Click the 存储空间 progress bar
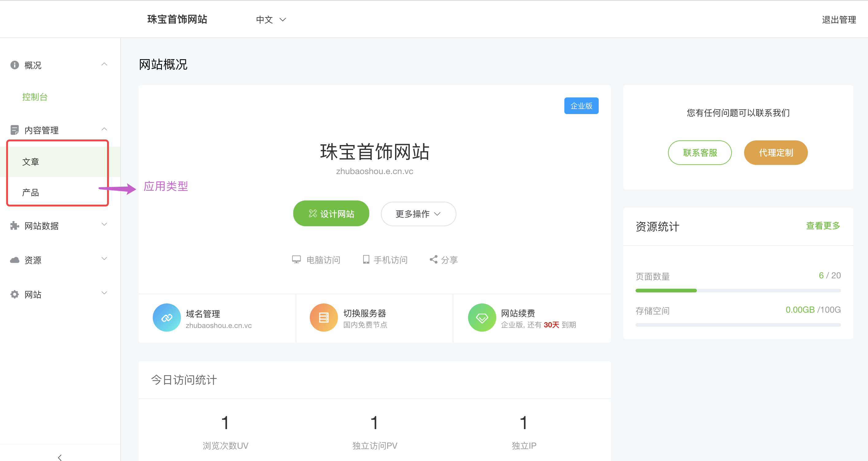Viewport: 868px width, 461px height. [738, 325]
